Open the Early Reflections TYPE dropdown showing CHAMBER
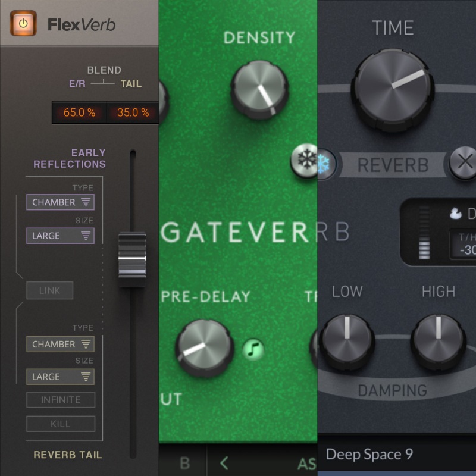 [60, 202]
